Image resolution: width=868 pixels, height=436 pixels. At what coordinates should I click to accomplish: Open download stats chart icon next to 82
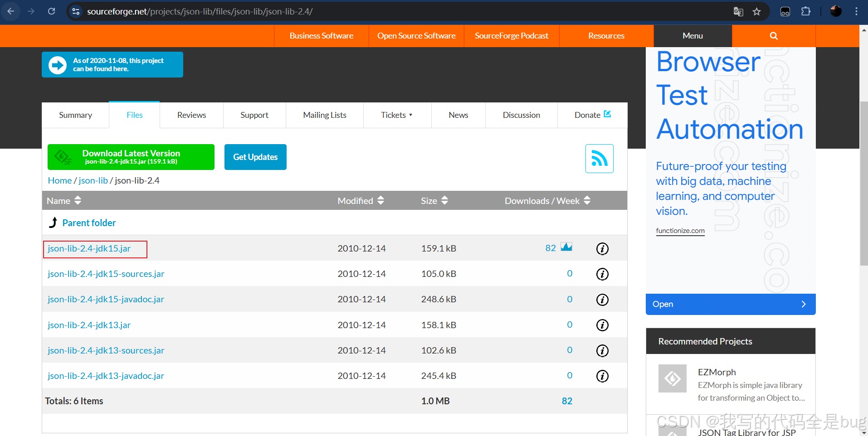566,247
